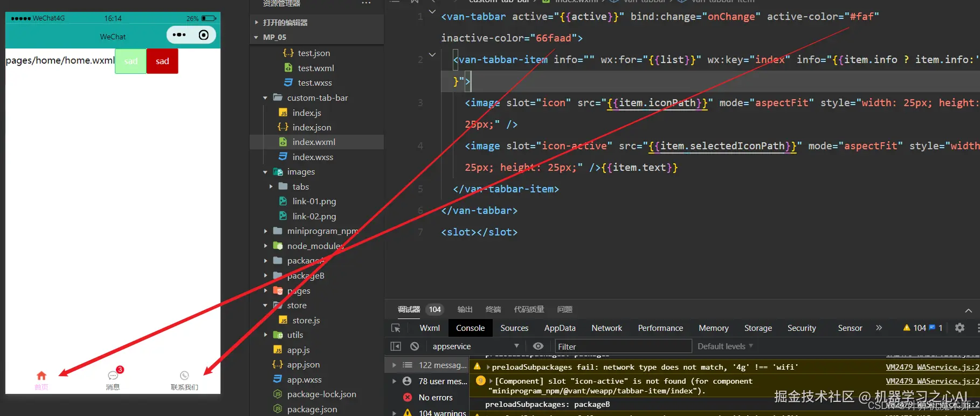Open app.wxss file

(x=304, y=379)
